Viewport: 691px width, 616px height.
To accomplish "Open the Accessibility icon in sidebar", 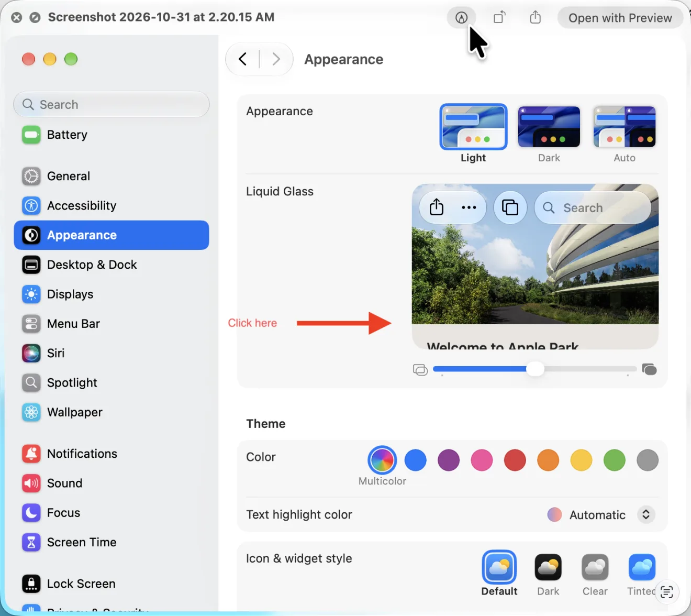I will pos(31,205).
